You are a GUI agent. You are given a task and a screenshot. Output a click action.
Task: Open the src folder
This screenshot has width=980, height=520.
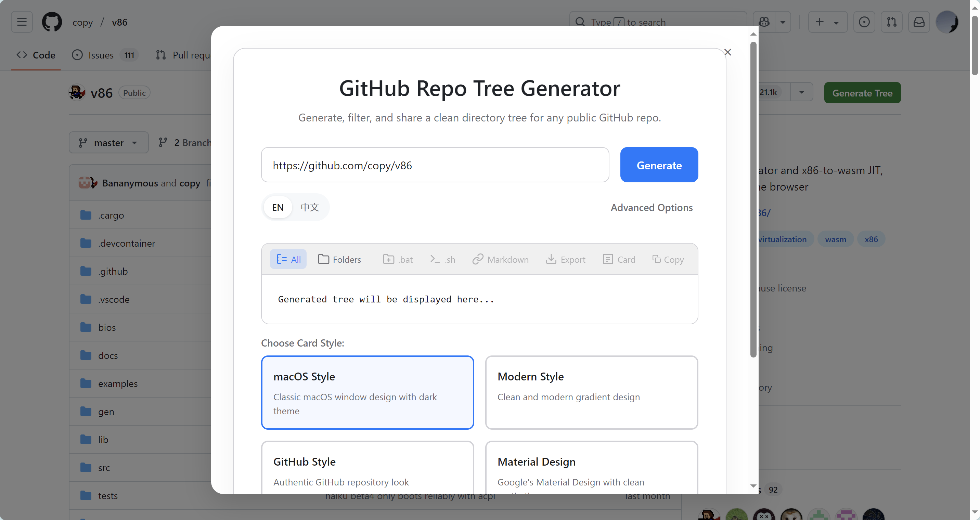[x=104, y=468]
